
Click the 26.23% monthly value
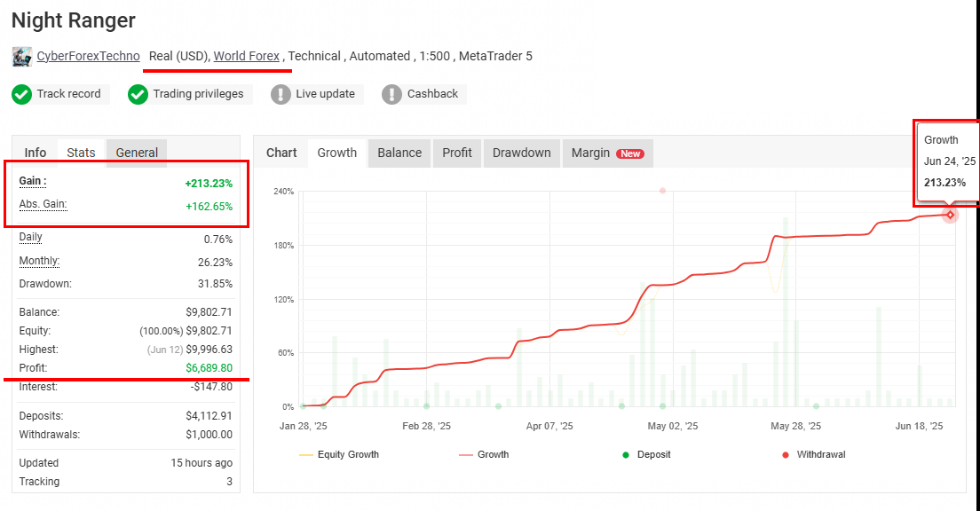click(x=215, y=263)
